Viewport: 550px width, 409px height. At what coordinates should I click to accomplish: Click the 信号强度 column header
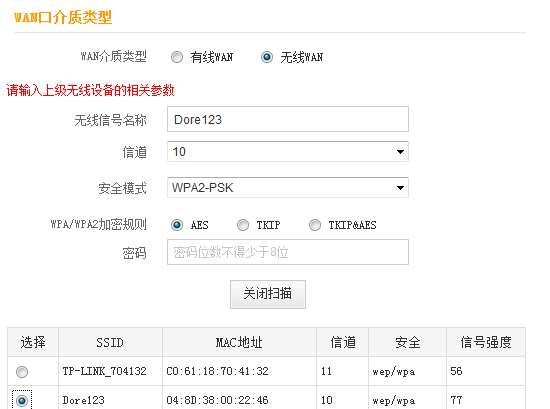pyautogui.click(x=486, y=342)
